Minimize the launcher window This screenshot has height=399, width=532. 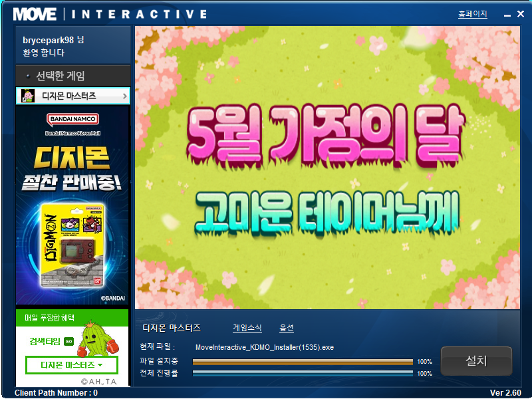tap(507, 15)
